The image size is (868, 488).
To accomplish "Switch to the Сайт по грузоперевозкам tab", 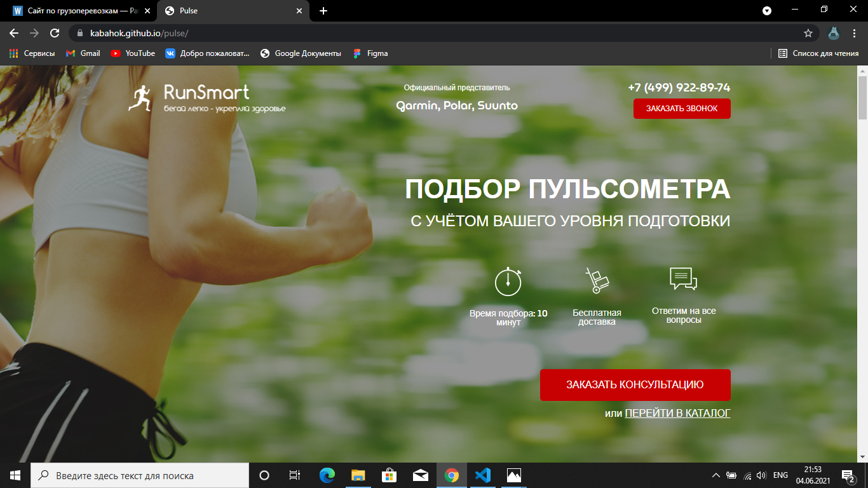I will pyautogui.click(x=81, y=11).
